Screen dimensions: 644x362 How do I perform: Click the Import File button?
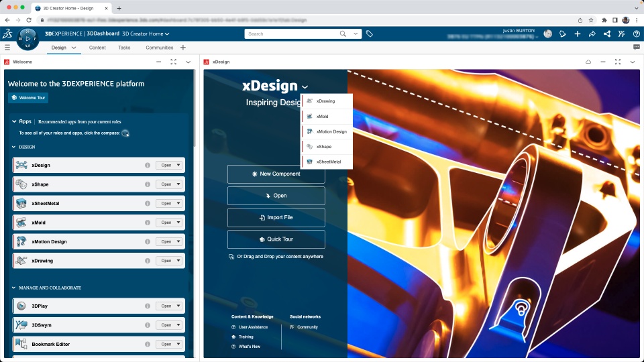point(276,217)
